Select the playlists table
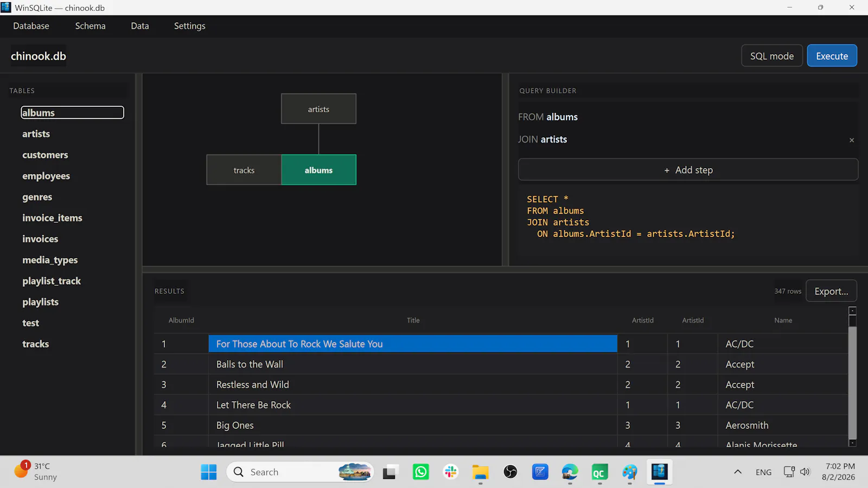Image resolution: width=868 pixels, height=488 pixels. [x=40, y=302]
